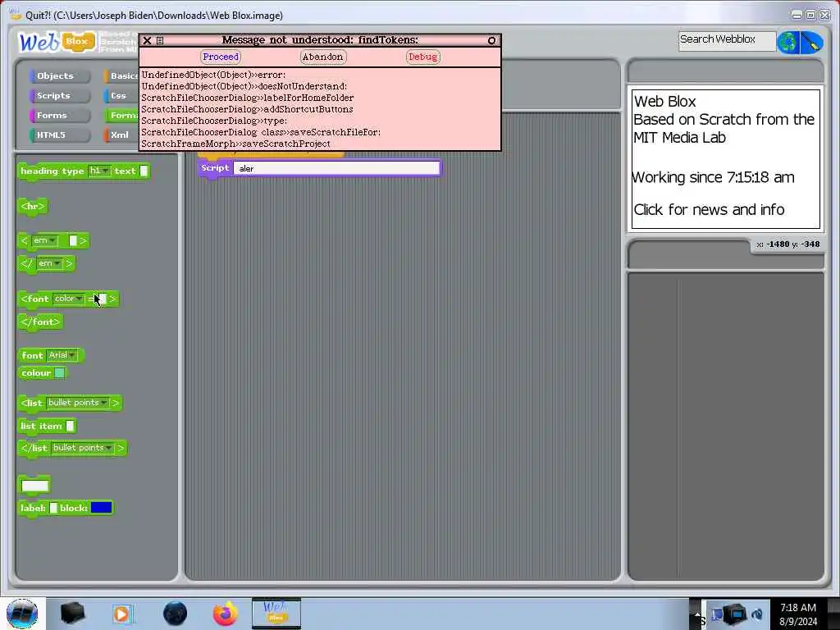Open the em dropdown in closing tag block
The height and width of the screenshot is (630, 840).
pos(50,263)
